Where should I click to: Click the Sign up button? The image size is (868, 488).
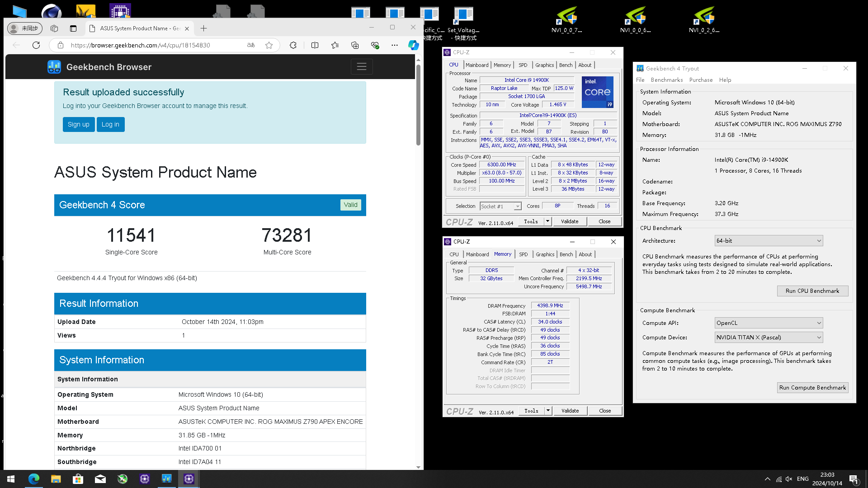coord(79,124)
